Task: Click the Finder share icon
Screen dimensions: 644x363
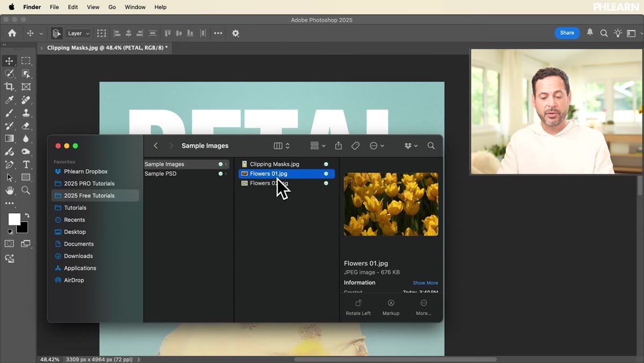Action: pos(339,146)
